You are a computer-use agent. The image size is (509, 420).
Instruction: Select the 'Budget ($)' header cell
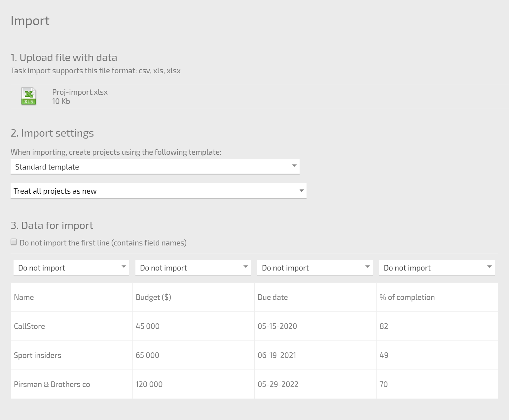(194, 297)
